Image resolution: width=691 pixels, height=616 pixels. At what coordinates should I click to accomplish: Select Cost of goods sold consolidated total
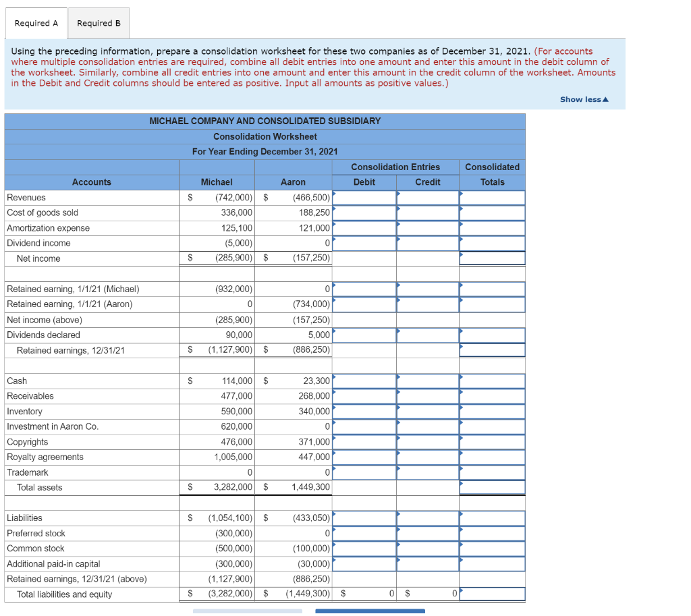pyautogui.click(x=492, y=213)
